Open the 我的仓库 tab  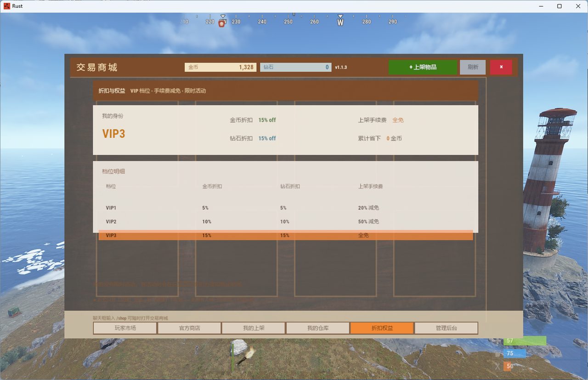[318, 328]
